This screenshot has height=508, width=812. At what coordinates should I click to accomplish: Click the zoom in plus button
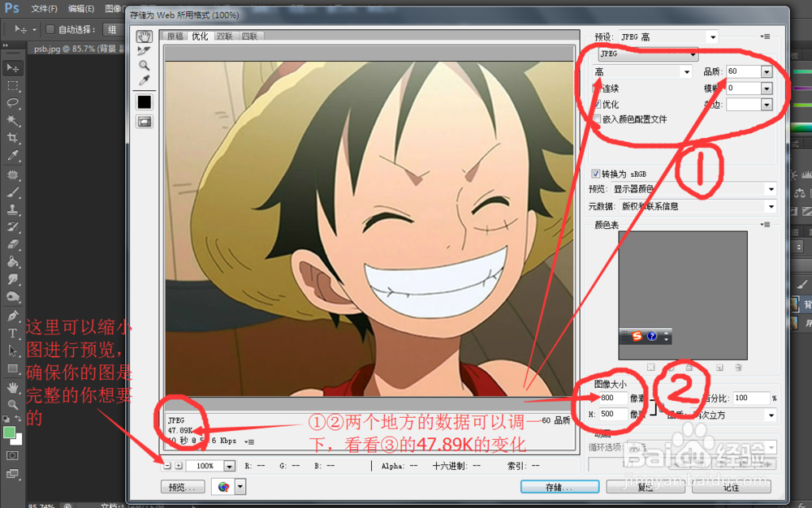pyautogui.click(x=179, y=466)
